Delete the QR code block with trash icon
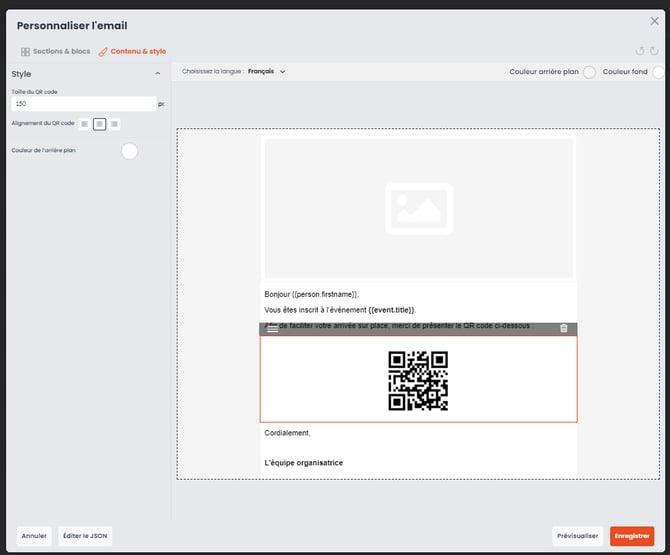 coord(564,328)
